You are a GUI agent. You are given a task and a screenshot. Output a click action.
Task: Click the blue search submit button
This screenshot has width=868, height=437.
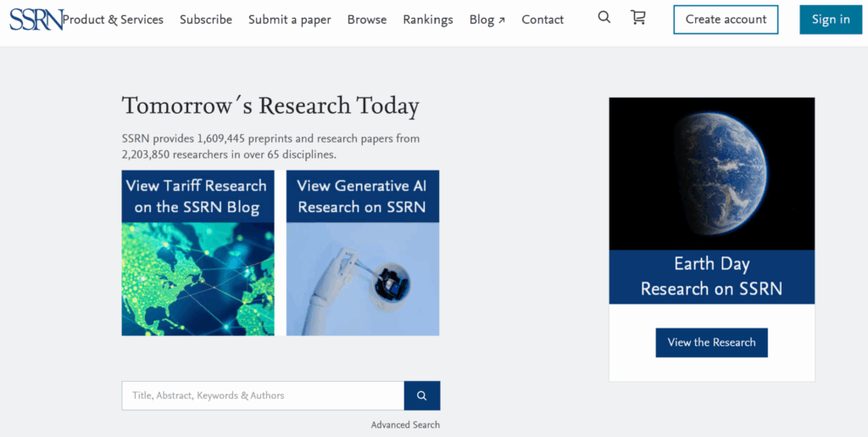pos(422,395)
